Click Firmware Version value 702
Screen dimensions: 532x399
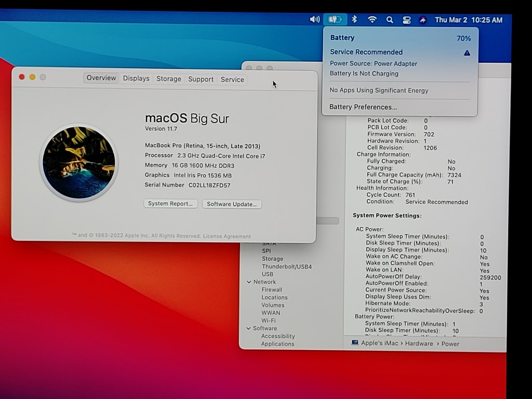click(429, 135)
